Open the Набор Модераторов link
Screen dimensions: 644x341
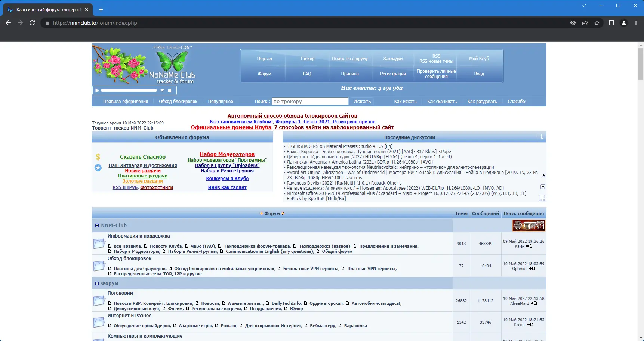pyautogui.click(x=227, y=154)
